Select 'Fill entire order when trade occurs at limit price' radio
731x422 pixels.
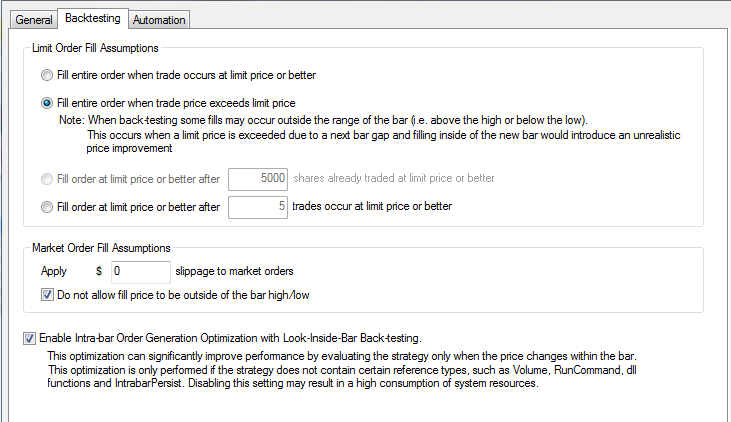tap(47, 75)
